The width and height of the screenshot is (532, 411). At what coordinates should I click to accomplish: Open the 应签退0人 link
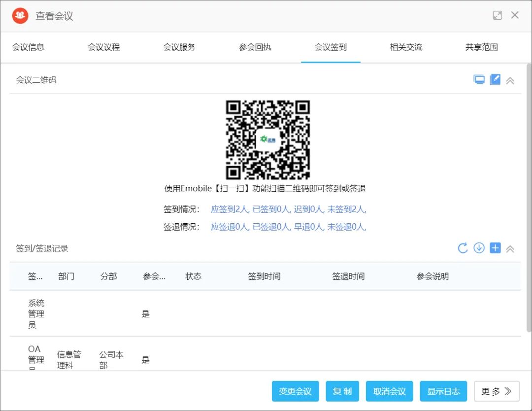[x=230, y=227]
